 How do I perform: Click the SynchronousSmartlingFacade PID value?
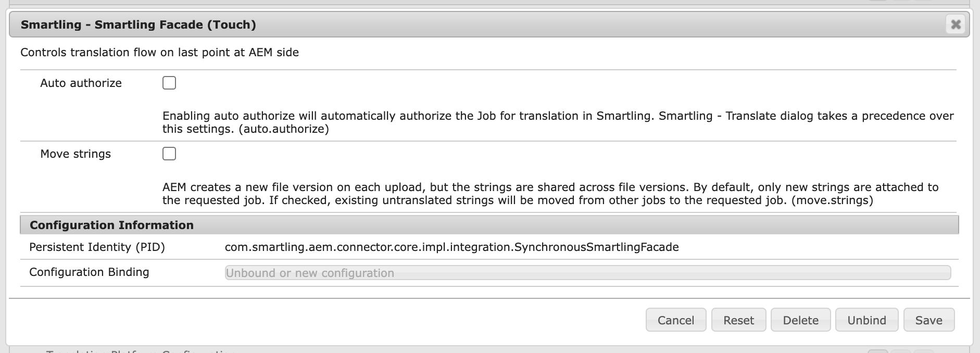[451, 247]
